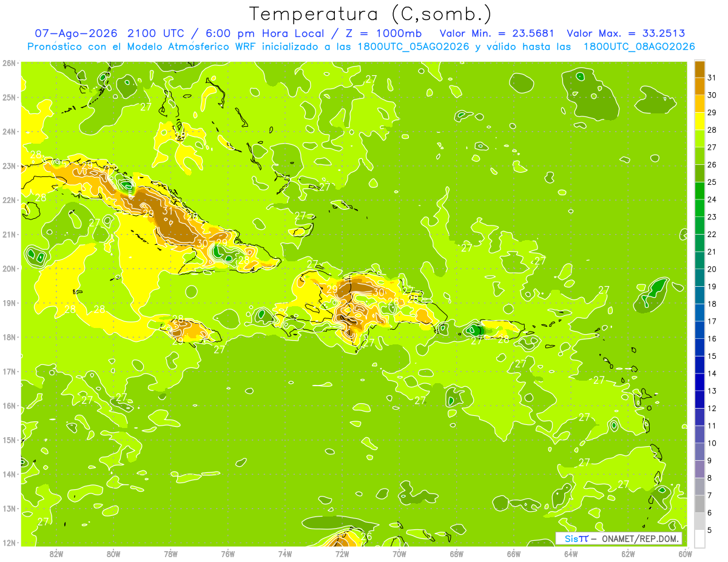728x562 pixels.
Task: Click the longitude axis label "76W"
Action: (227, 554)
